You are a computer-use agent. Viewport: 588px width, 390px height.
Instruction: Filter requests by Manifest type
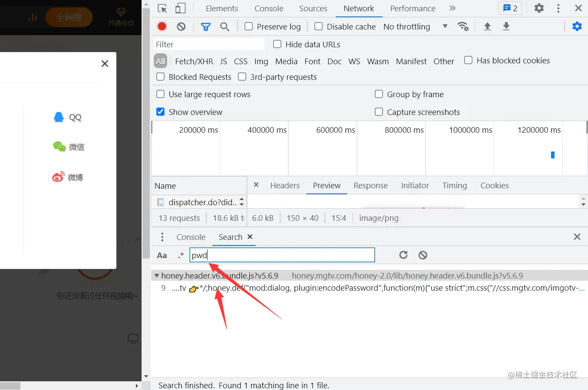tap(411, 61)
